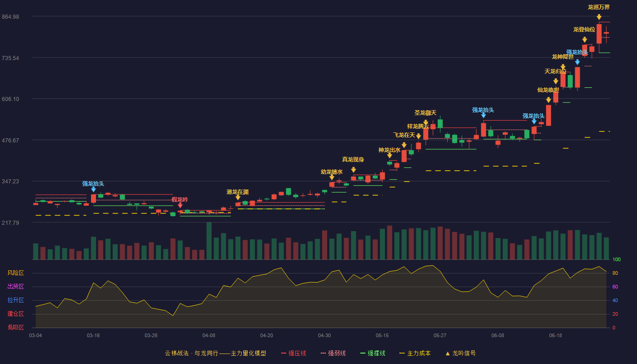Viewport: 637px width, 364px height.
Task: Click the 217.79 price axis label
Action: [x=10, y=222]
